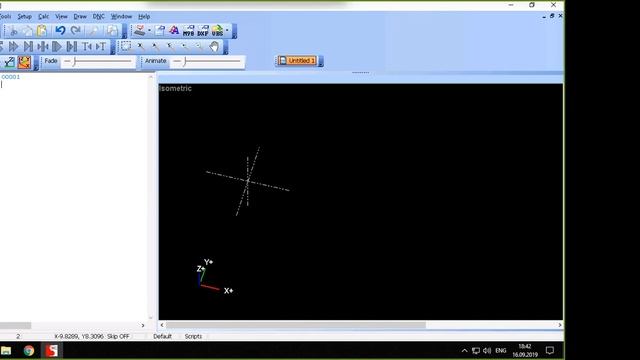Click the Skip OFF status indicator

(118, 336)
